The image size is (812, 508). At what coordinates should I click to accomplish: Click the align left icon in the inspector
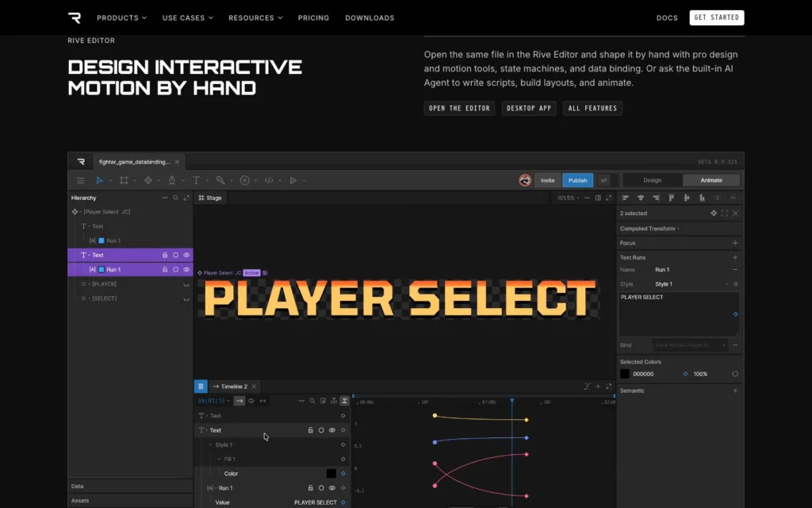coord(626,198)
